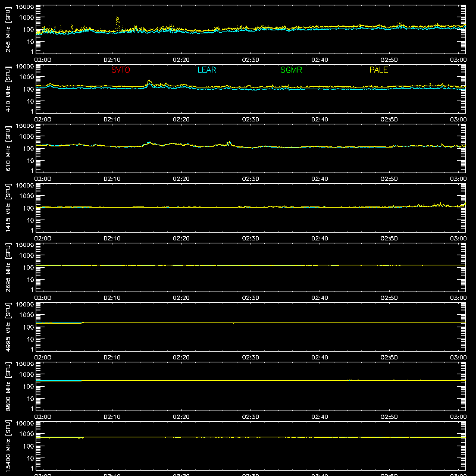476x476 pixels.
Task: Click the 03:00 tick under the 1415 MHz plot
Action: pos(458,239)
